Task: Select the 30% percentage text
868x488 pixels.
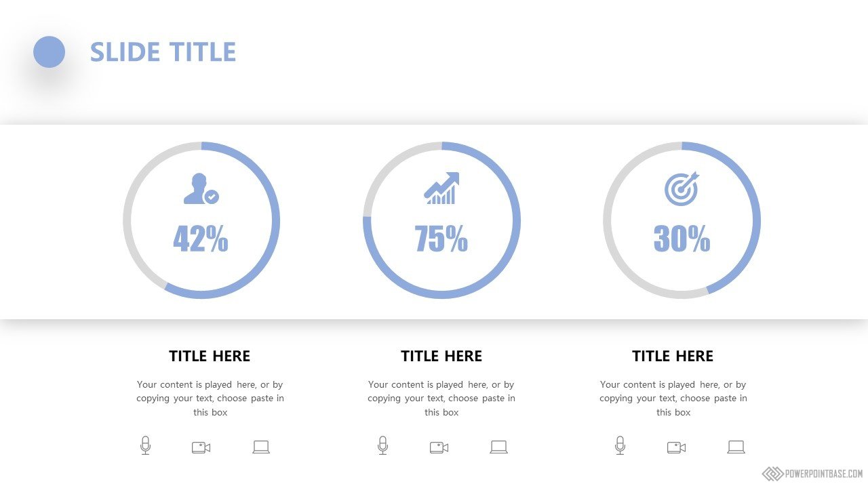Action: (x=682, y=239)
